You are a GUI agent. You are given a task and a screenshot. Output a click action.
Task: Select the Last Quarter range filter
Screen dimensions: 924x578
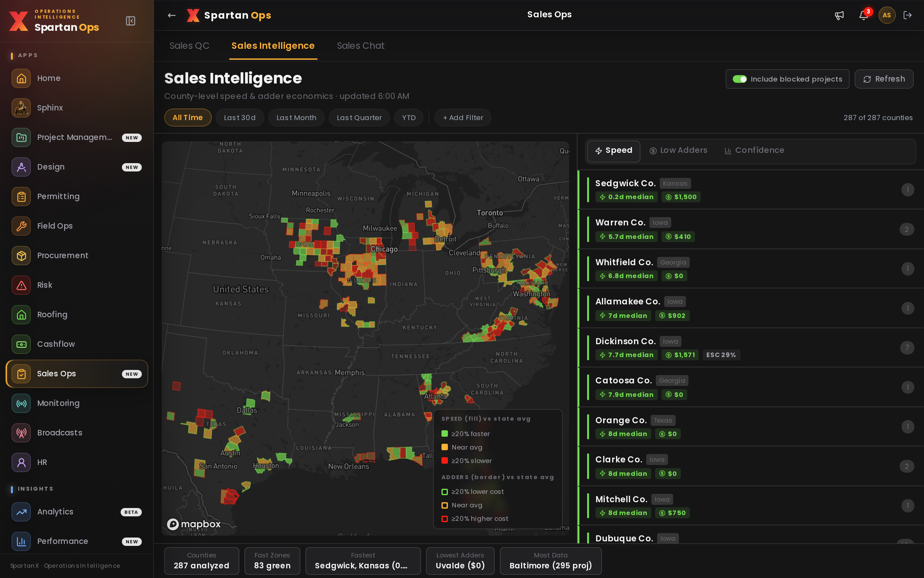click(x=359, y=118)
